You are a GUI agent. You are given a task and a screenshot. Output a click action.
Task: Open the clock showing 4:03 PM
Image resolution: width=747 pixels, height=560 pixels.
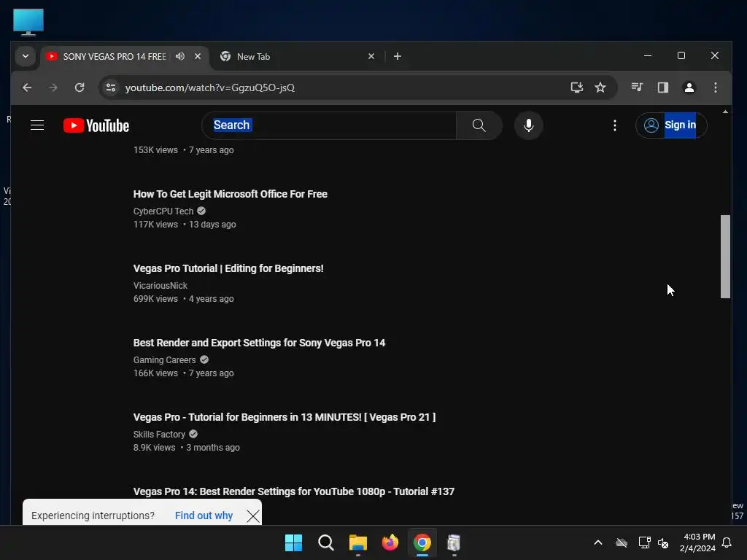tap(697, 542)
